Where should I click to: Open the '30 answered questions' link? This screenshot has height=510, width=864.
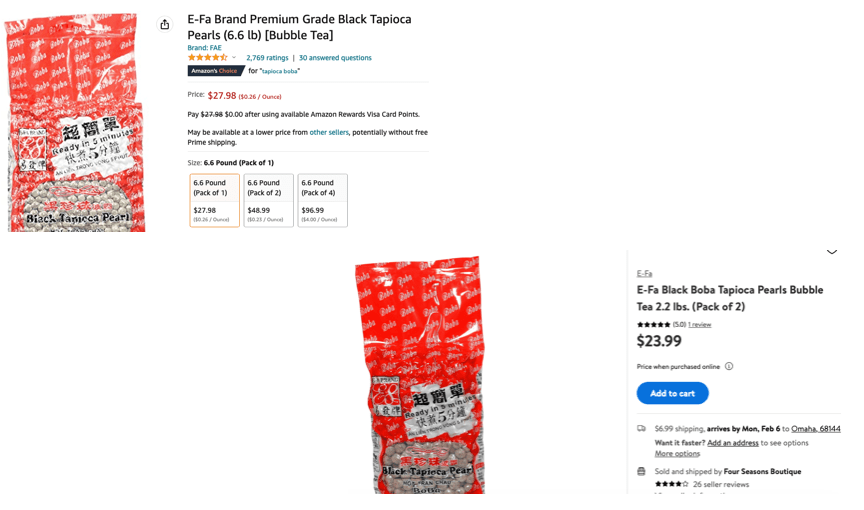tap(335, 58)
